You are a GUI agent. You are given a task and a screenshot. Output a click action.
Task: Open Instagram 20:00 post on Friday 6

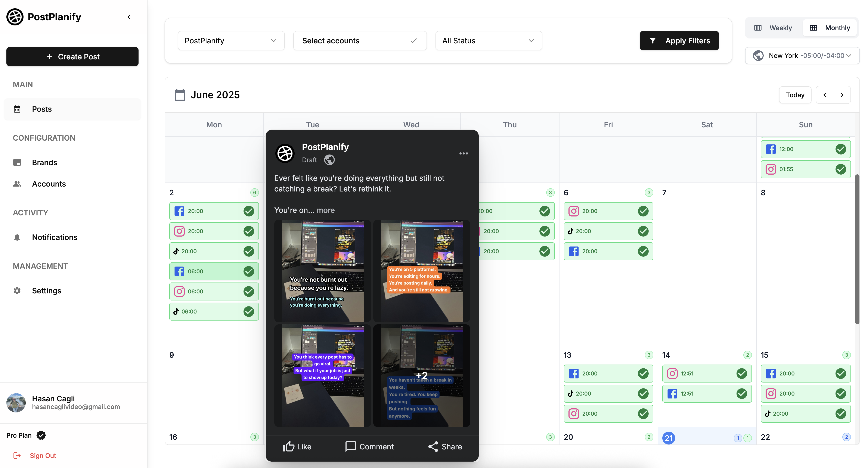pos(608,211)
